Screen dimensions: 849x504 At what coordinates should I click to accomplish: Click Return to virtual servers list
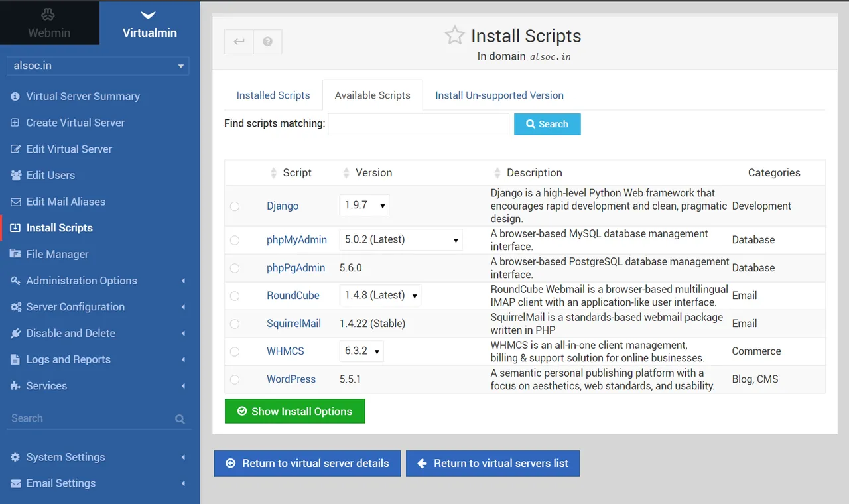(x=493, y=464)
